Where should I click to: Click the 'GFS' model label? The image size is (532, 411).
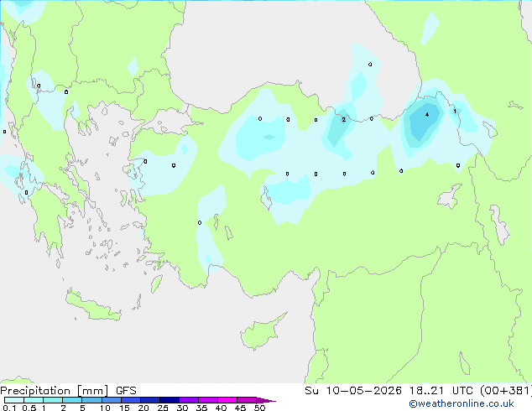click(126, 391)
